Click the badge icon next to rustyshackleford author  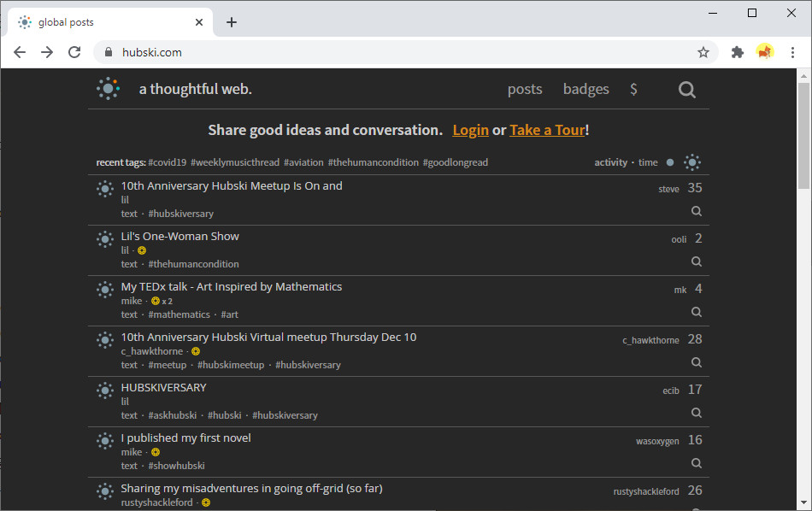click(206, 502)
